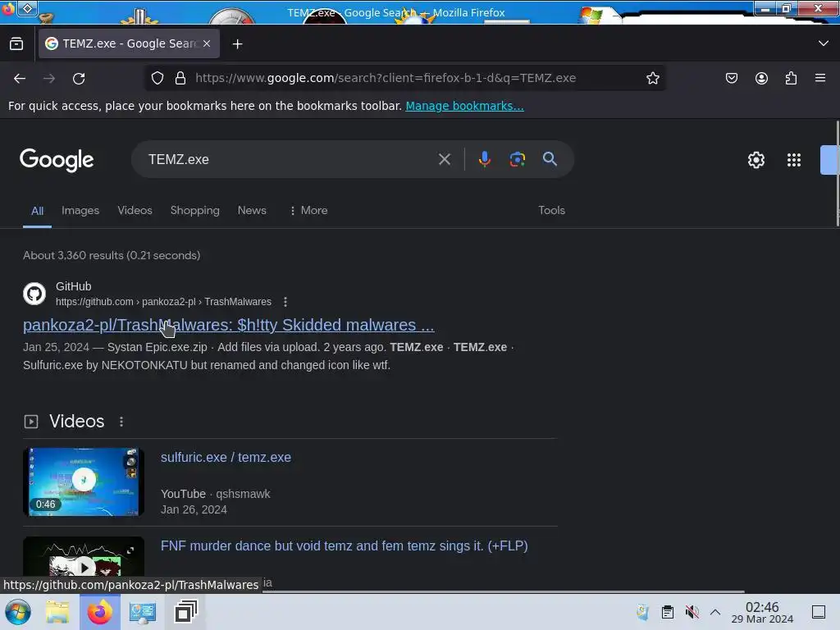Screen dimensions: 840x630
Task: Expand hidden system tray icons
Action: coord(715,612)
